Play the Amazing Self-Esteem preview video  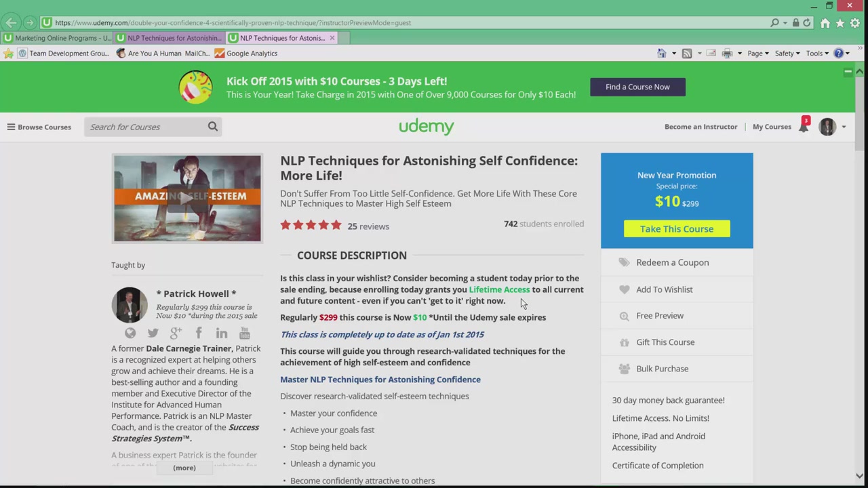(x=187, y=198)
